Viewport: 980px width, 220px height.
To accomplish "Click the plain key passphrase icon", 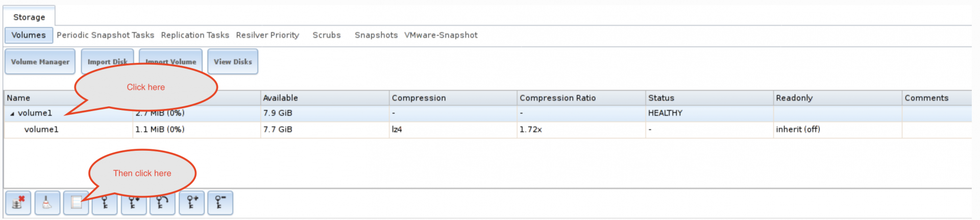I will pyautogui.click(x=105, y=203).
